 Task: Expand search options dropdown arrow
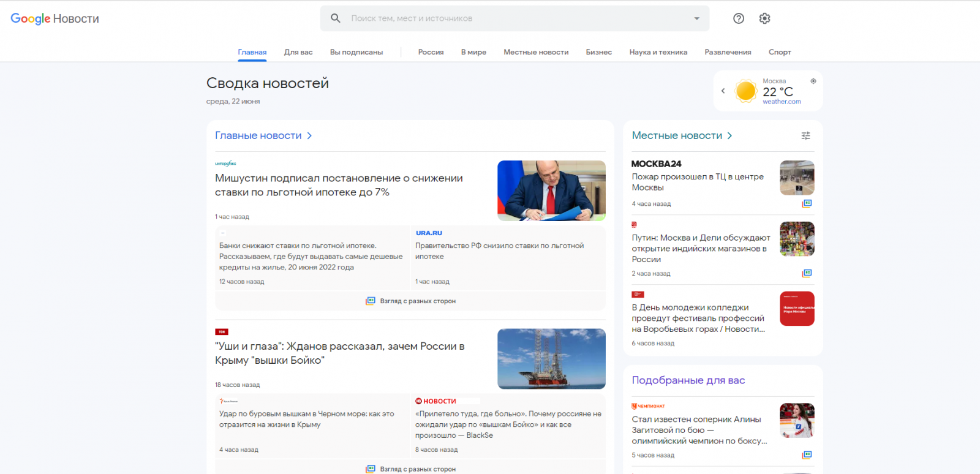[x=696, y=18]
